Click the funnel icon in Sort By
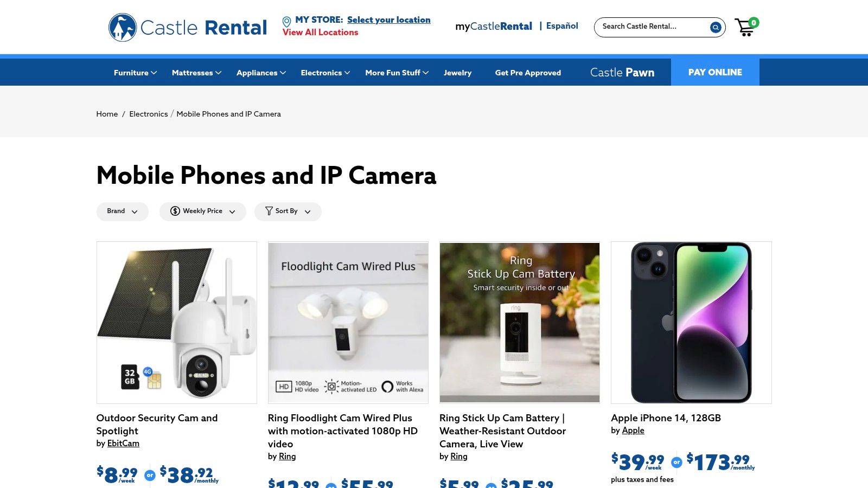Viewport: 868px width, 488px height. coord(269,211)
